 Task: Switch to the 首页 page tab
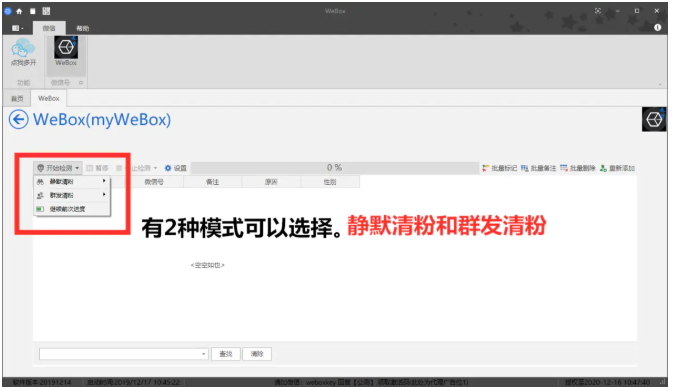coord(17,99)
